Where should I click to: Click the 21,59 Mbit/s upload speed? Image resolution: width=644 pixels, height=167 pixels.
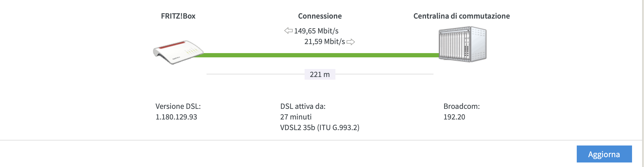click(325, 42)
